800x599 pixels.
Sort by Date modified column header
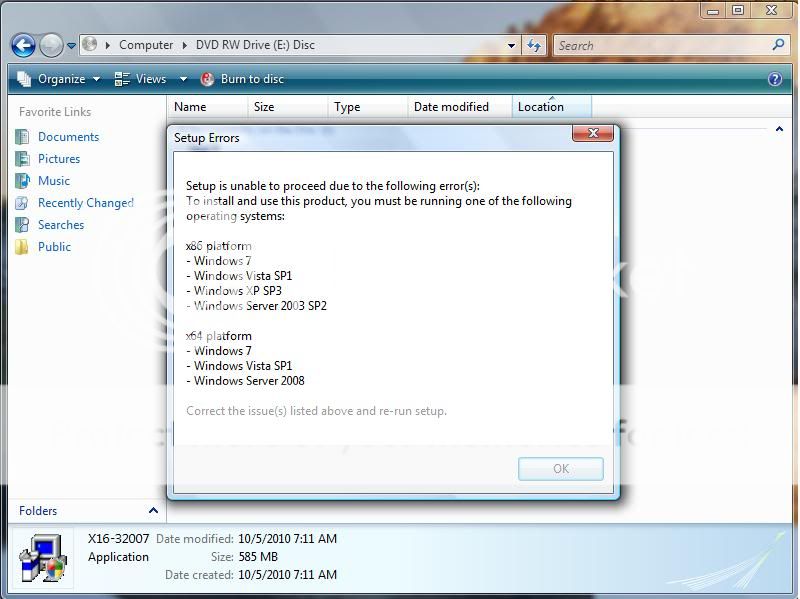point(460,107)
